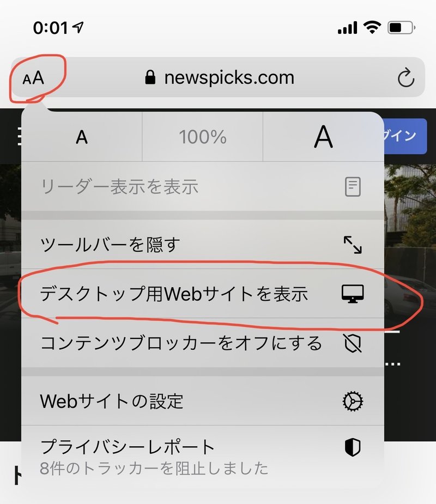
Task: Decrease text size with small A
Action: [x=82, y=137]
